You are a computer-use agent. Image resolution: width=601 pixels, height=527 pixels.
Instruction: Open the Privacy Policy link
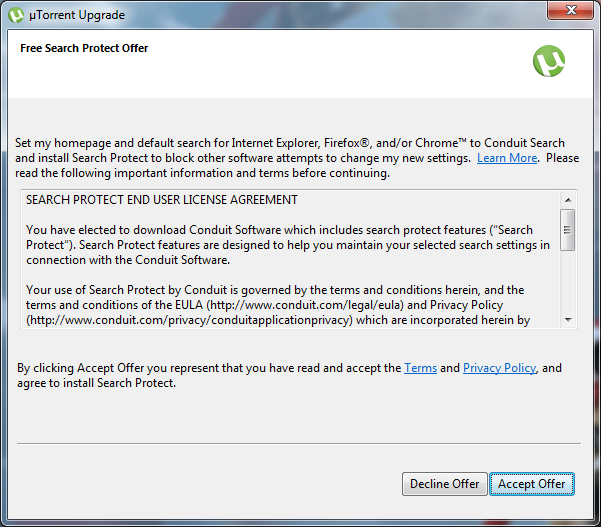(x=499, y=368)
